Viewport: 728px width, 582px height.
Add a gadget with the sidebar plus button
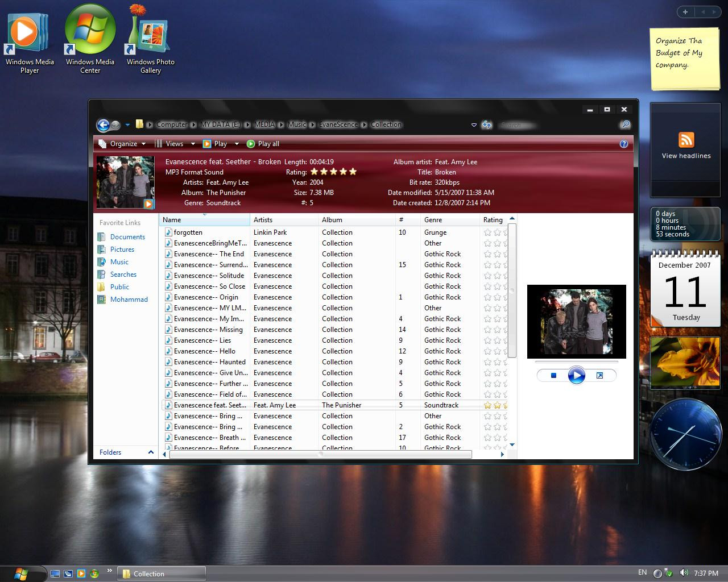pos(685,12)
